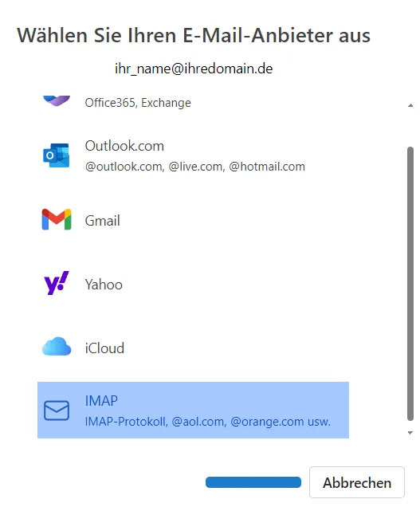
Task: Click the iCloud cloud icon
Action: [x=57, y=346]
